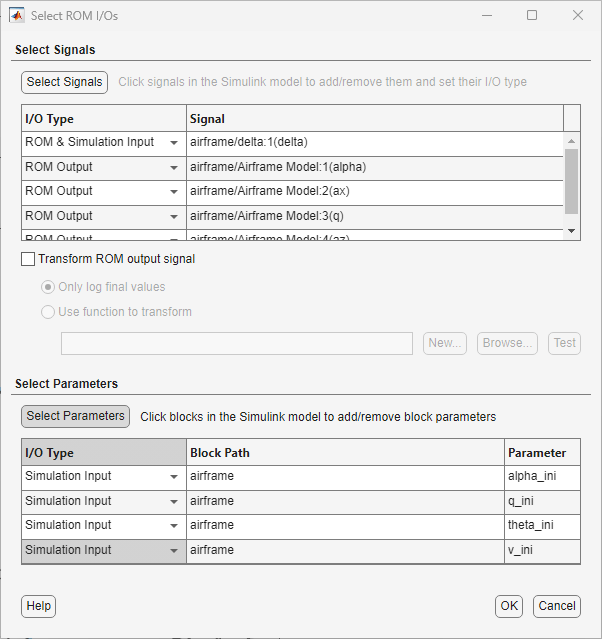Image resolution: width=602 pixels, height=639 pixels.
Task: Click the transform function path input field
Action: [x=237, y=344]
